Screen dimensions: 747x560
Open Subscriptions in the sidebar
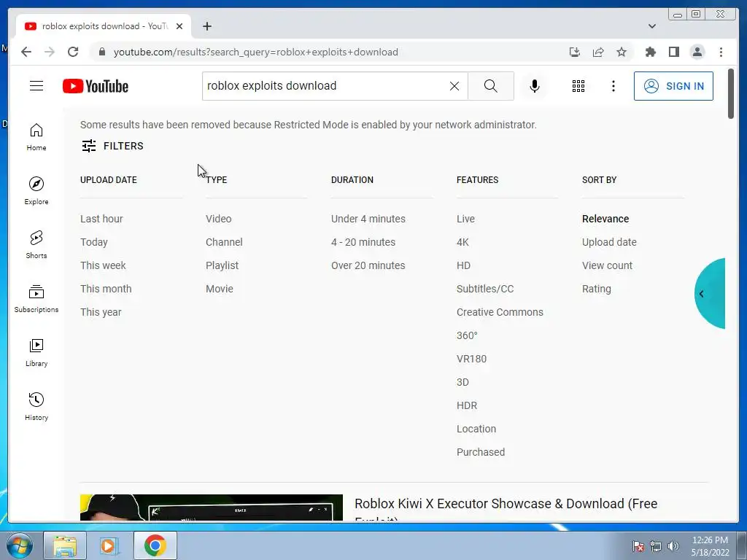pos(36,298)
